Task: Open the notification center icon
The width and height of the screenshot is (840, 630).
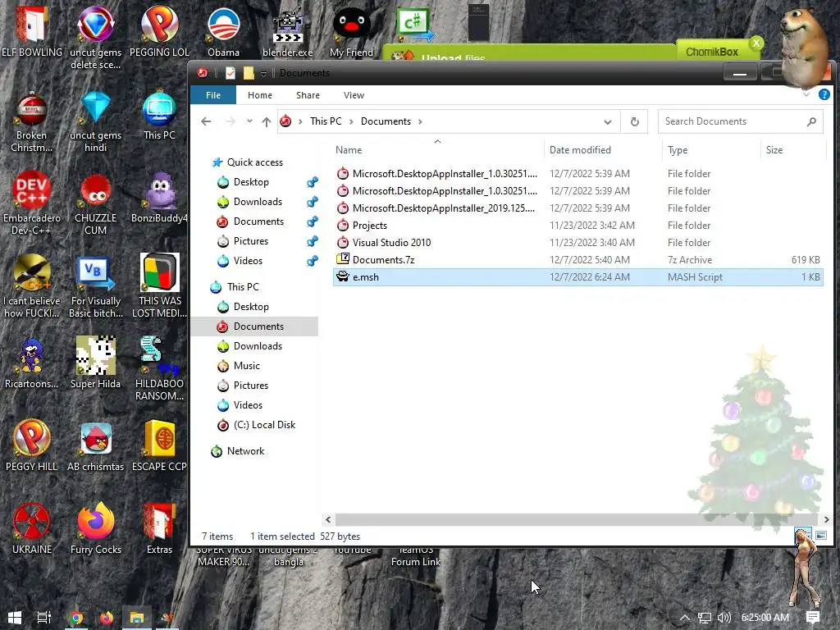Action: pyautogui.click(x=812, y=618)
